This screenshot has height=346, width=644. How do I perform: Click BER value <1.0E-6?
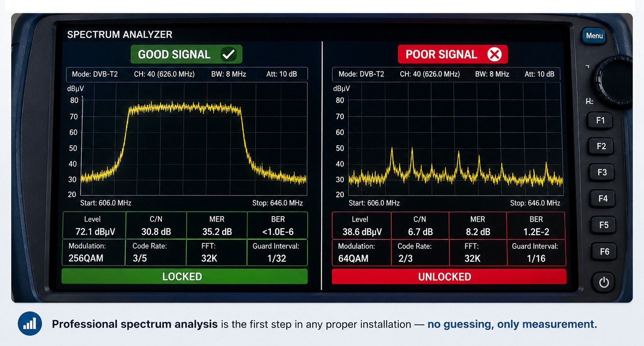[278, 232]
